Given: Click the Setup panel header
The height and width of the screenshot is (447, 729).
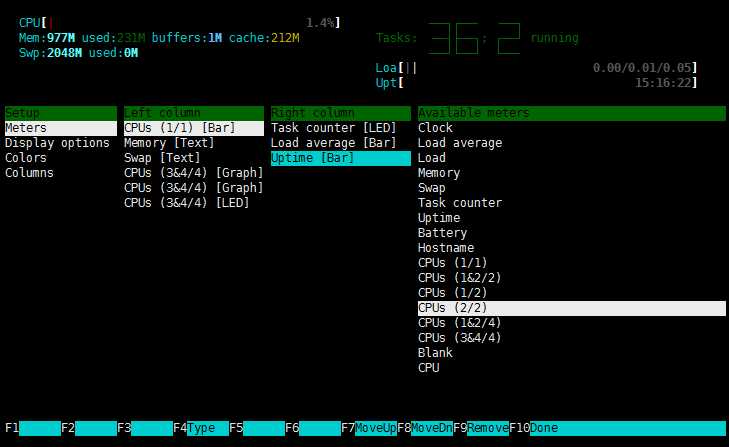Looking at the screenshot, I should [x=61, y=113].
